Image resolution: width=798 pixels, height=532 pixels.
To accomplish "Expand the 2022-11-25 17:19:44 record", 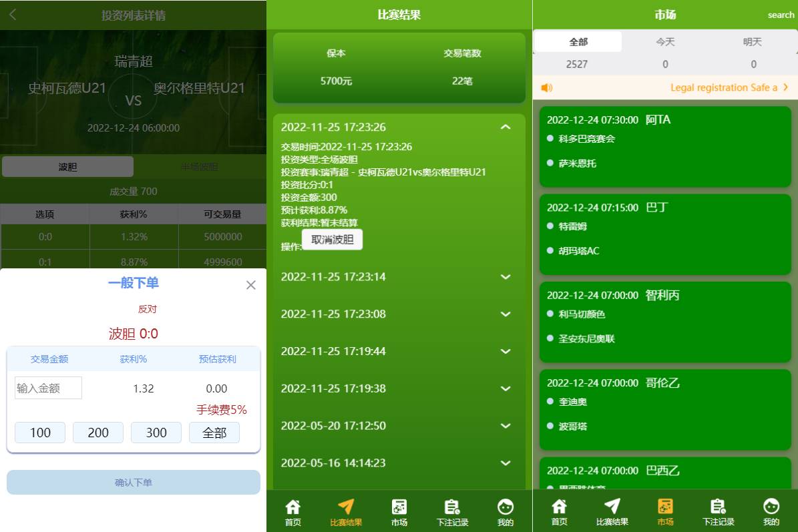I will pyautogui.click(x=506, y=352).
